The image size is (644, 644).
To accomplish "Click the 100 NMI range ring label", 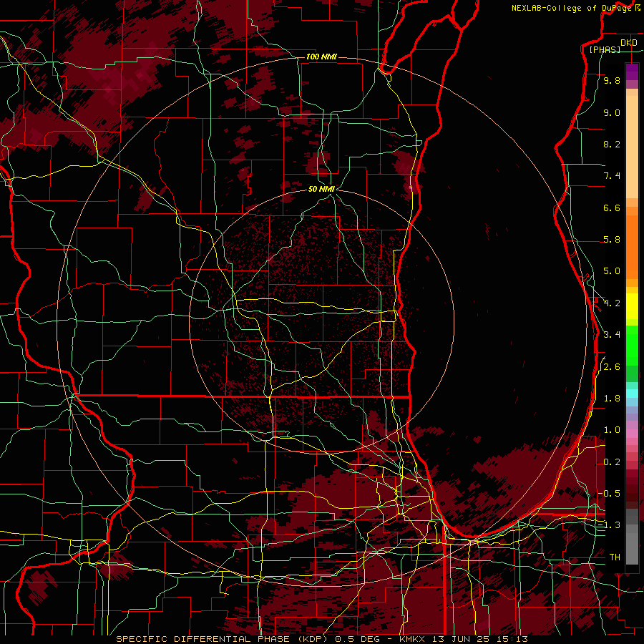I will (x=321, y=57).
